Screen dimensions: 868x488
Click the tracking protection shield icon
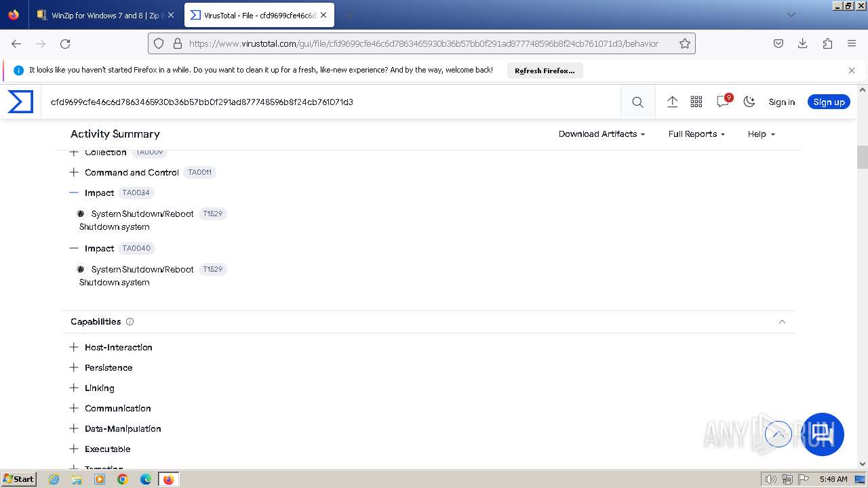click(159, 43)
